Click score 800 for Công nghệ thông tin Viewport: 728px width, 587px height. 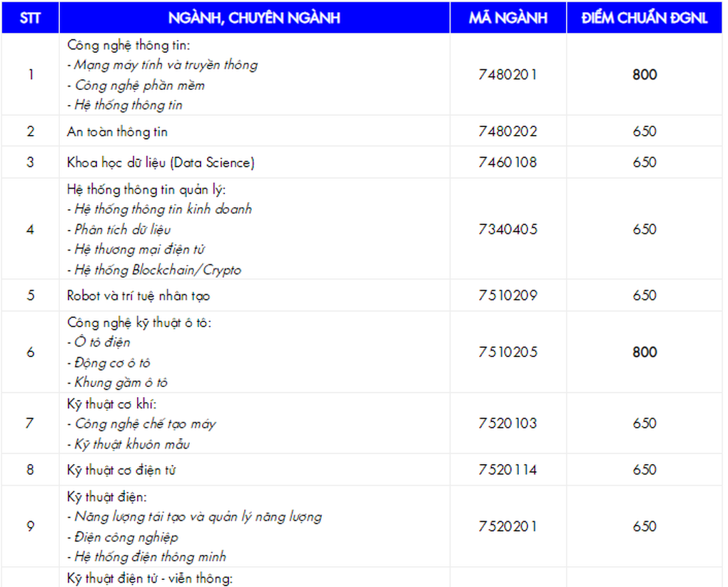click(x=644, y=75)
